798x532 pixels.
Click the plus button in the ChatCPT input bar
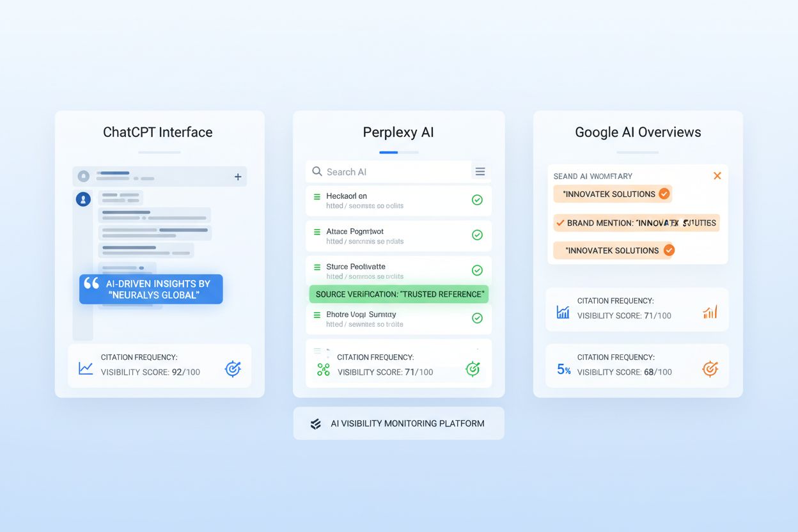point(237,176)
